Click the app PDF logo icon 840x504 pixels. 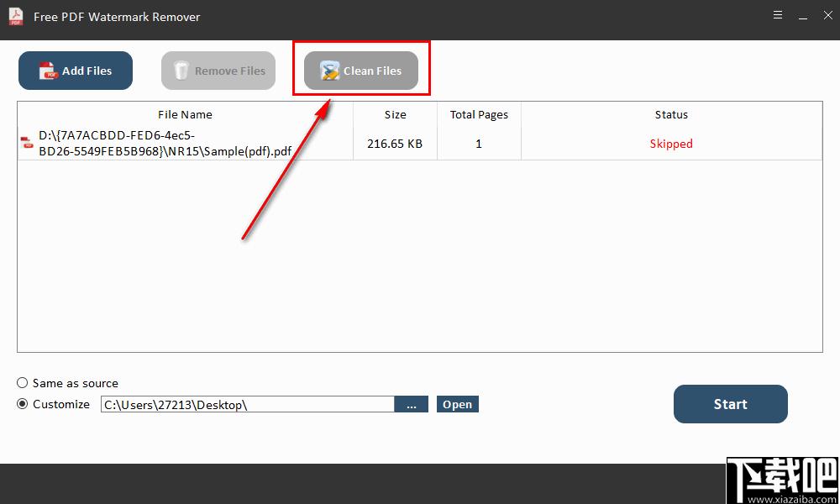15,17
